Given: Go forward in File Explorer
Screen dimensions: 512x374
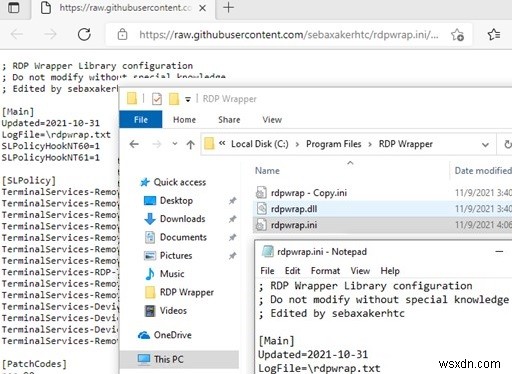Looking at the screenshot, I should (156, 144).
